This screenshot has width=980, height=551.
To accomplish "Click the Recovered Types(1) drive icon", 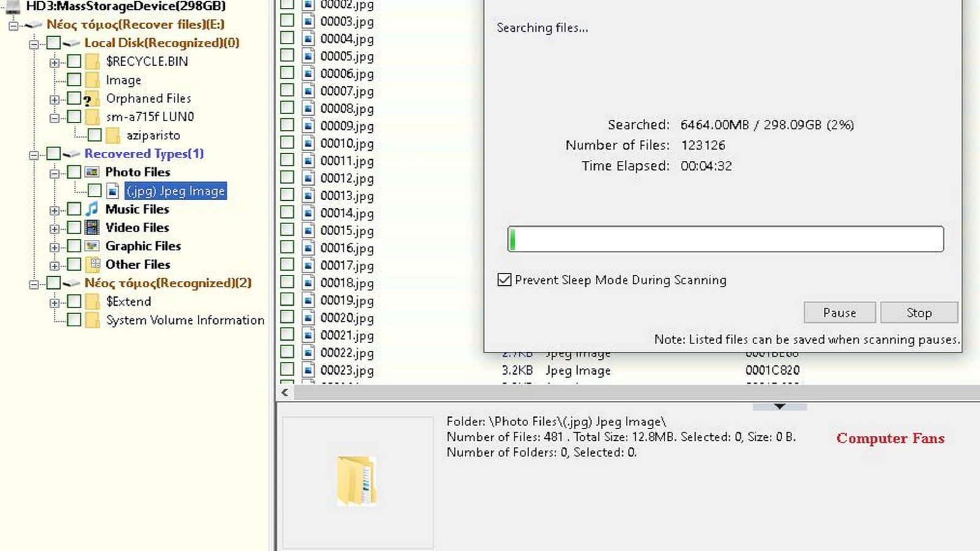I will click(x=72, y=154).
